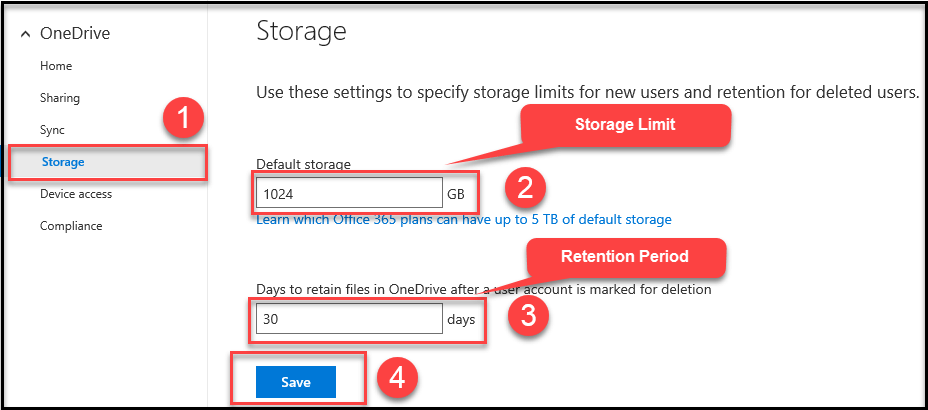Collapse the OneDrive section chevron
Screen dimensions: 928x410
[x=25, y=34]
